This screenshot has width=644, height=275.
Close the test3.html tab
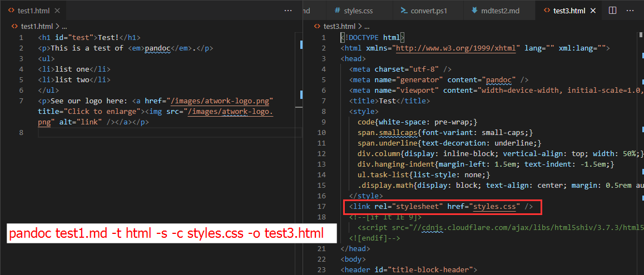click(593, 11)
